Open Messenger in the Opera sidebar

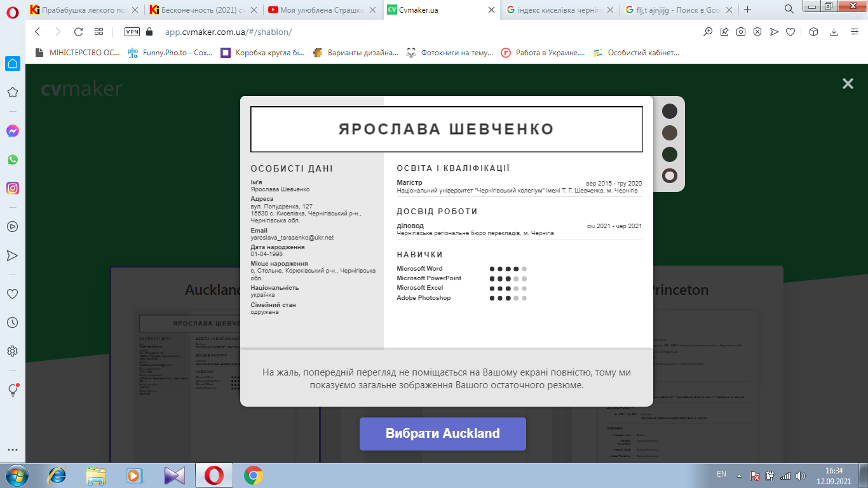coord(12,131)
